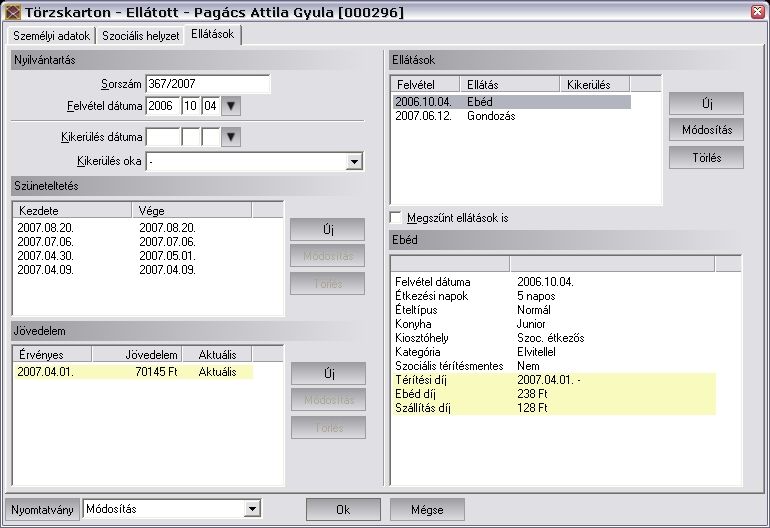
Task: Click the Sorszám input field
Action: [x=207, y=84]
